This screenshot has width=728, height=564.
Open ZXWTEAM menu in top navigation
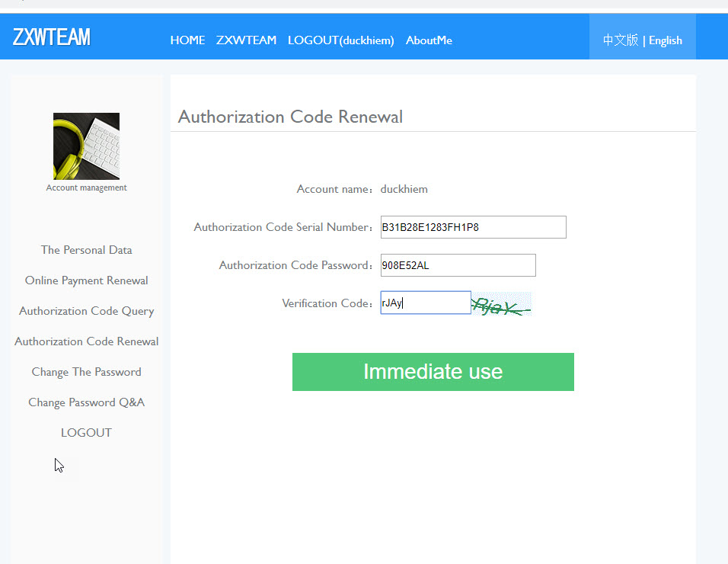click(x=246, y=40)
